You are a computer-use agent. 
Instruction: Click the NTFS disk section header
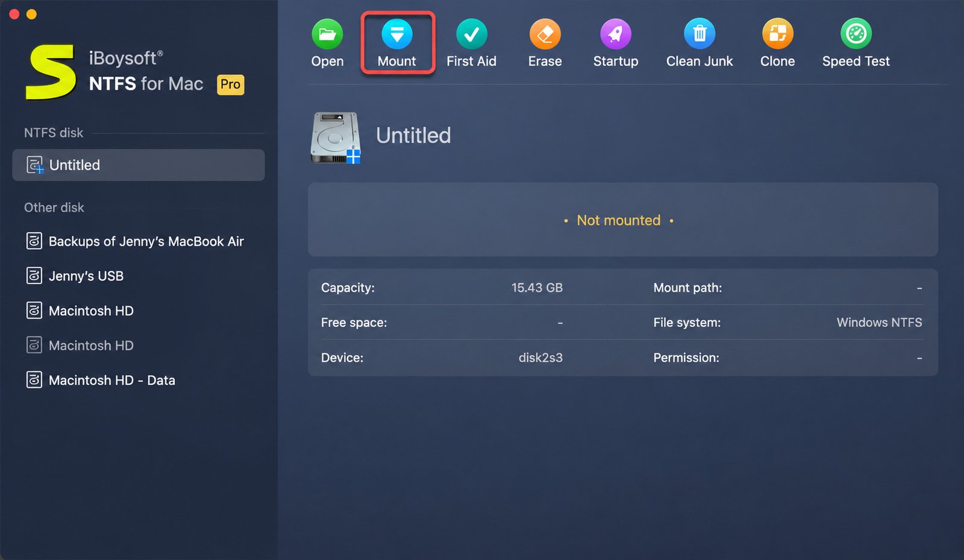coord(54,132)
